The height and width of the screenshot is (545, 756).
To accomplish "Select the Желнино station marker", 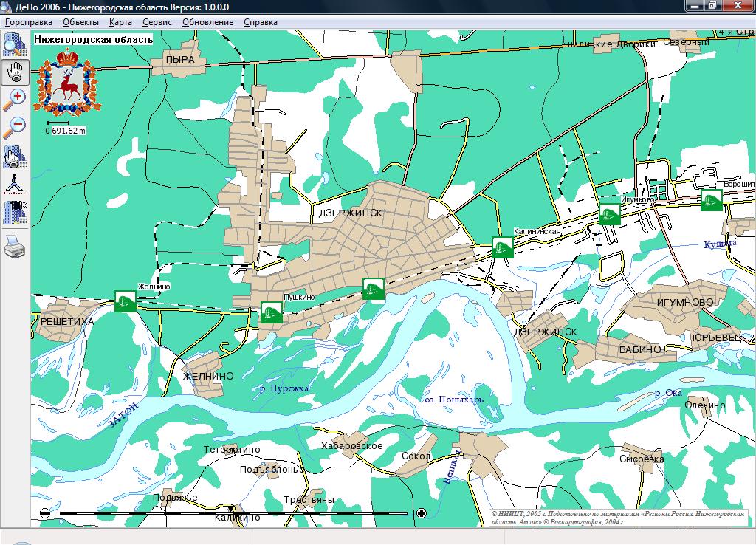I will tap(125, 301).
